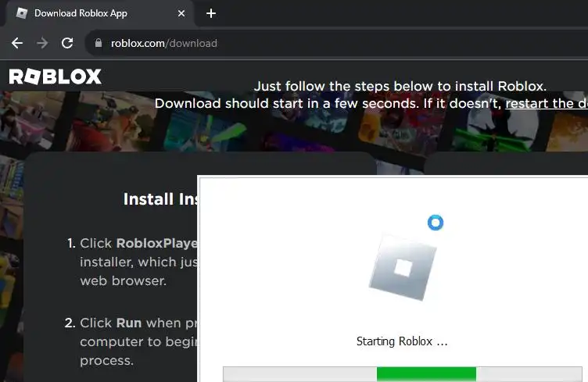Screen dimensions: 588x382
Task: Click the 'Just follow the steps below' text
Action: [400, 86]
